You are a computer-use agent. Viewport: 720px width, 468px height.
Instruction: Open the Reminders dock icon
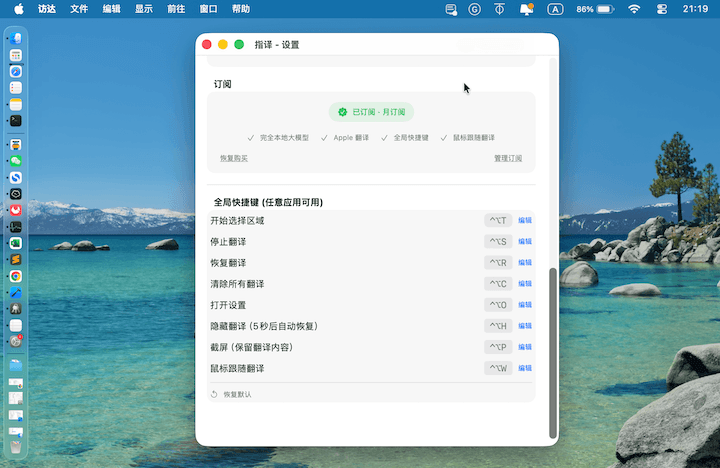tap(16, 88)
